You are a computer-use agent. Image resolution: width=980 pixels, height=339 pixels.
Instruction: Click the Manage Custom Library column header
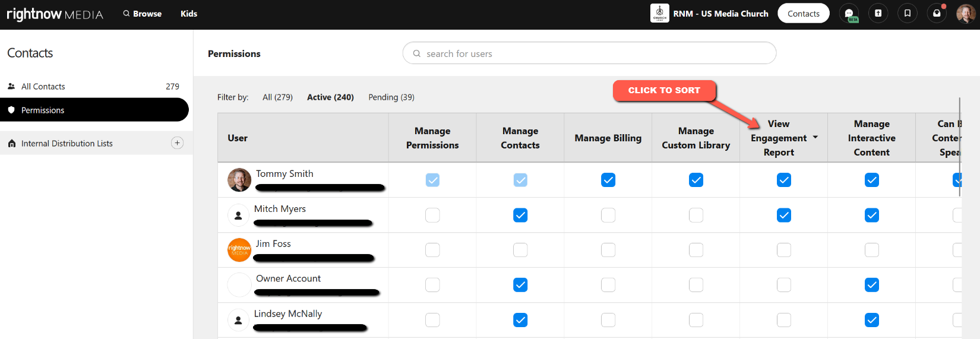point(696,138)
